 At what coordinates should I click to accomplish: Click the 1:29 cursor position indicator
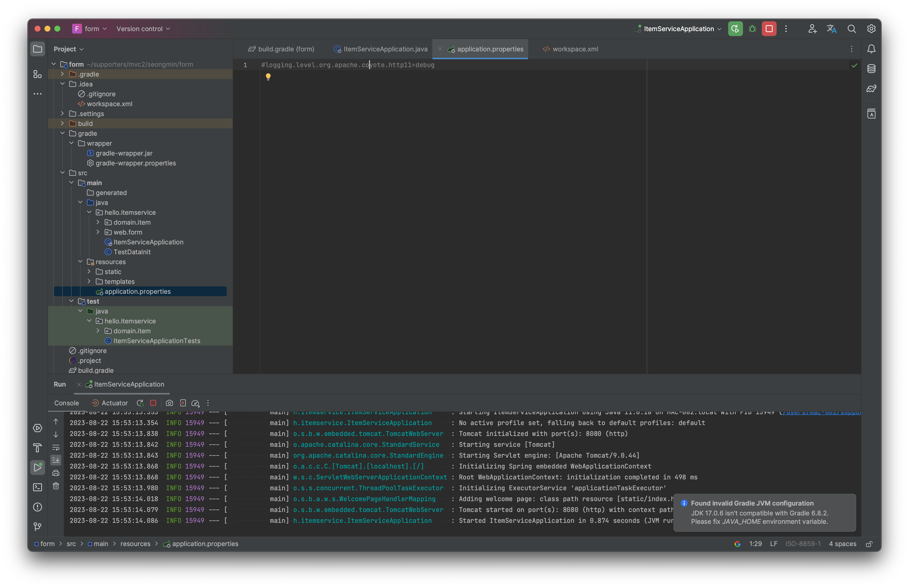pyautogui.click(x=755, y=544)
